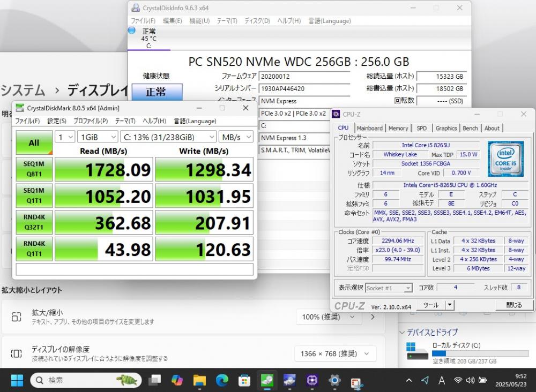Open the Wi-Fi network tray icon
The image size is (536, 392).
[458, 380]
